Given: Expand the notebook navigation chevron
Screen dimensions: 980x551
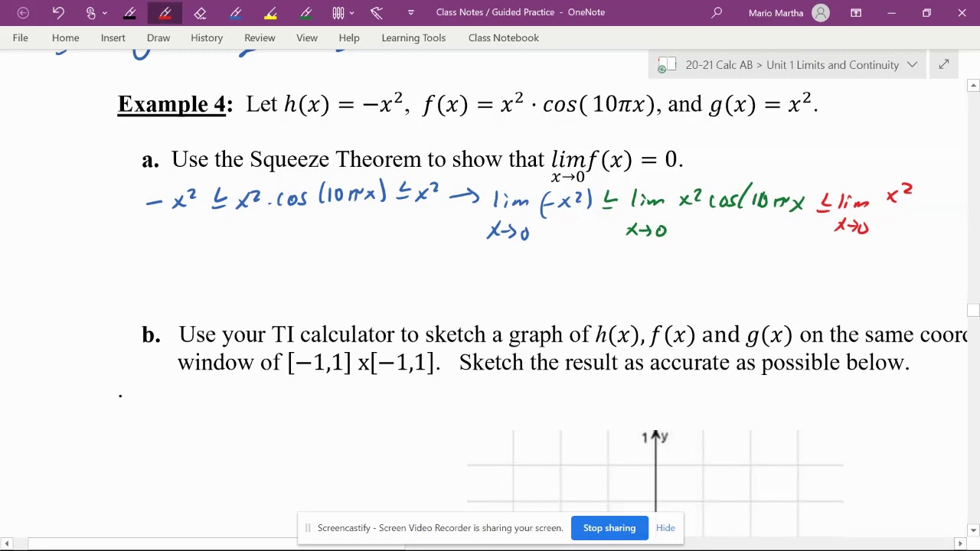Looking at the screenshot, I should [912, 65].
